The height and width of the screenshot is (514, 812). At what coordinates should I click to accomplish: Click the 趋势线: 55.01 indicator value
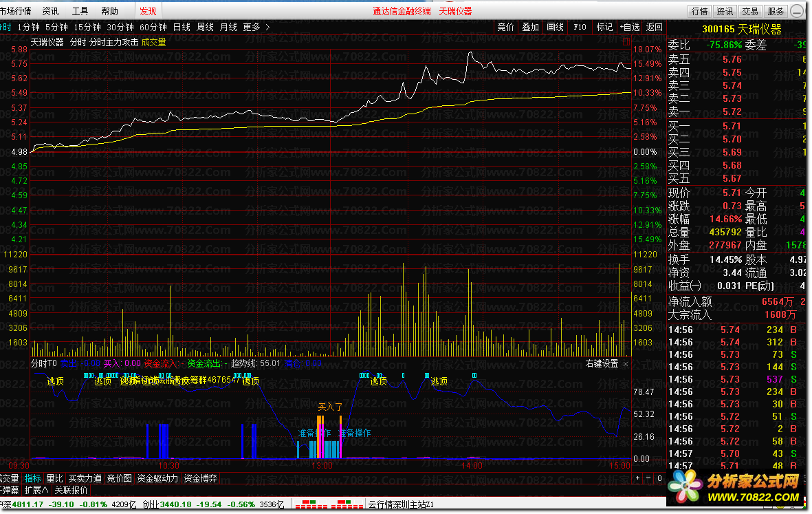point(255,364)
